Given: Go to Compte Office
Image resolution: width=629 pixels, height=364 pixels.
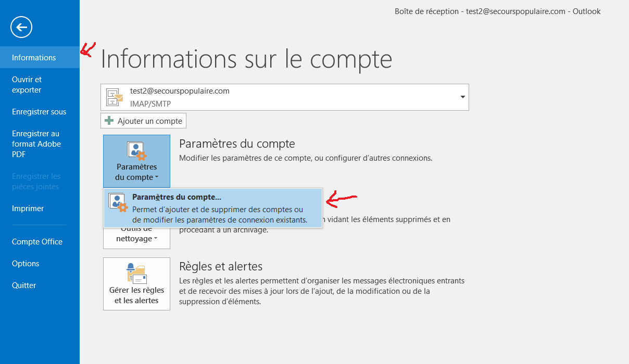Looking at the screenshot, I should [x=37, y=242].
